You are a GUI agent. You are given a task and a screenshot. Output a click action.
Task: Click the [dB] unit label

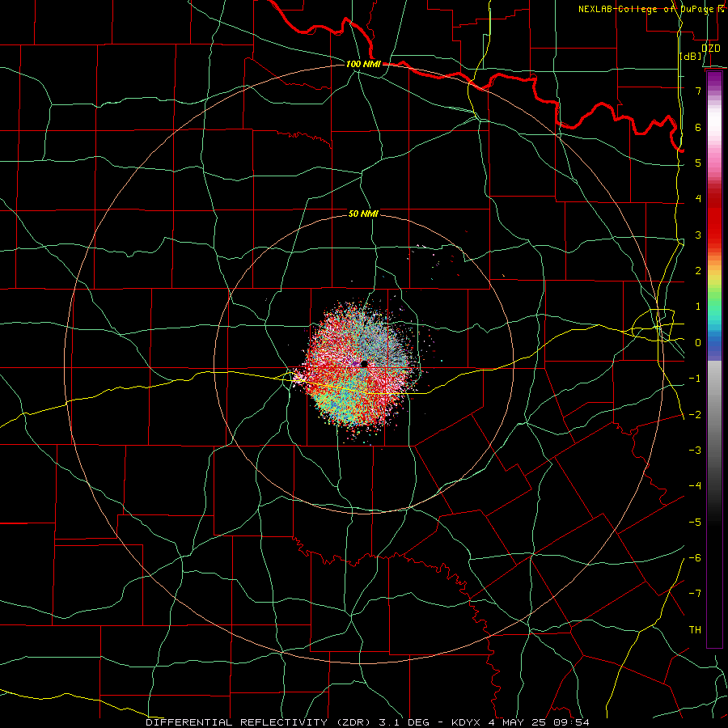point(691,57)
